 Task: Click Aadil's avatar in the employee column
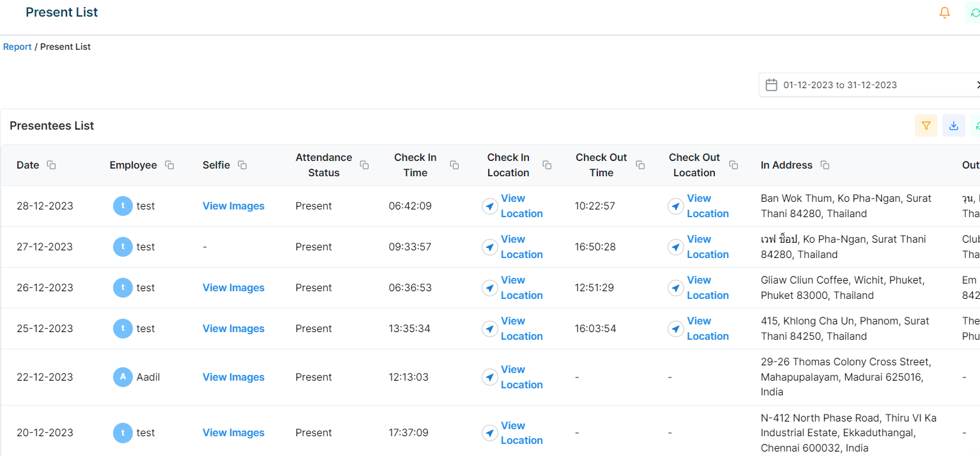123,377
